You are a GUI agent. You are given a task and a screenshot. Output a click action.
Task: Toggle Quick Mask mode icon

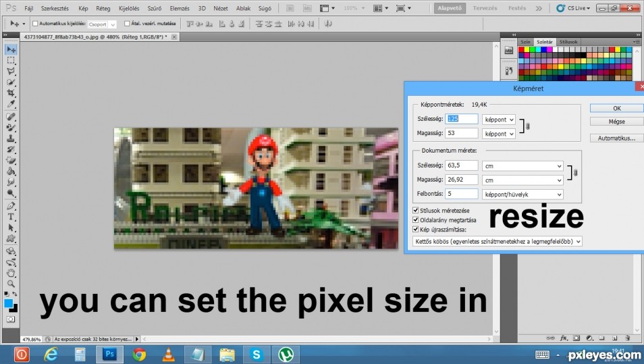click(x=11, y=319)
